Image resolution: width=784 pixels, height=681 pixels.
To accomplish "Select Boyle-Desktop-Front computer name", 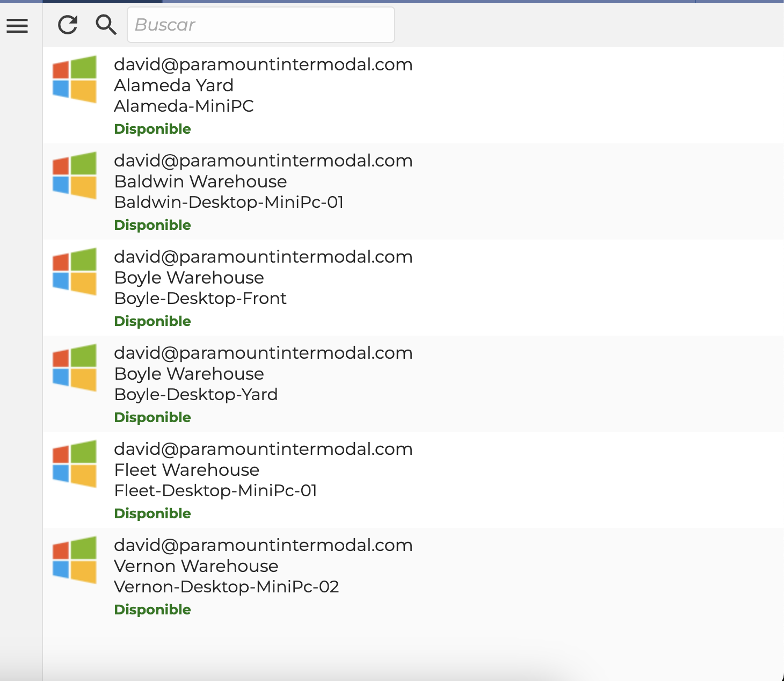I will click(201, 298).
